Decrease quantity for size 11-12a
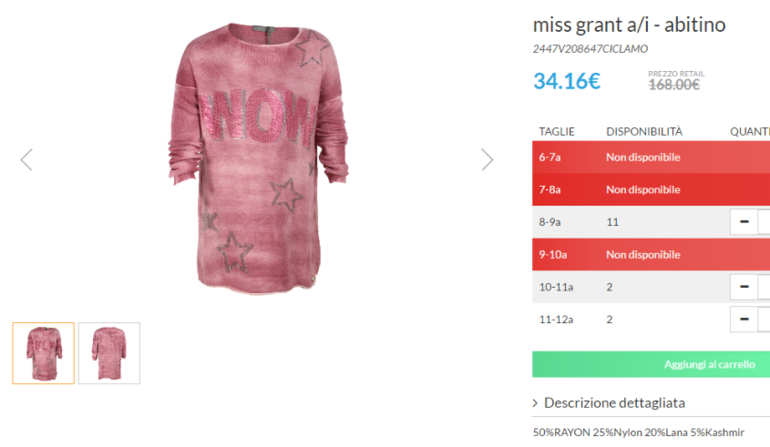770x447 pixels. click(x=744, y=319)
